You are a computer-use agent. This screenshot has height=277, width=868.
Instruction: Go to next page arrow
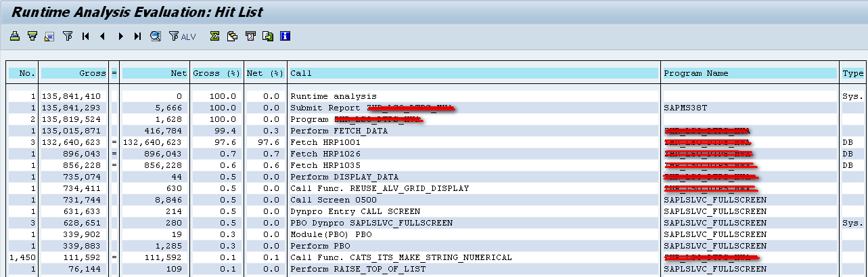(x=120, y=37)
